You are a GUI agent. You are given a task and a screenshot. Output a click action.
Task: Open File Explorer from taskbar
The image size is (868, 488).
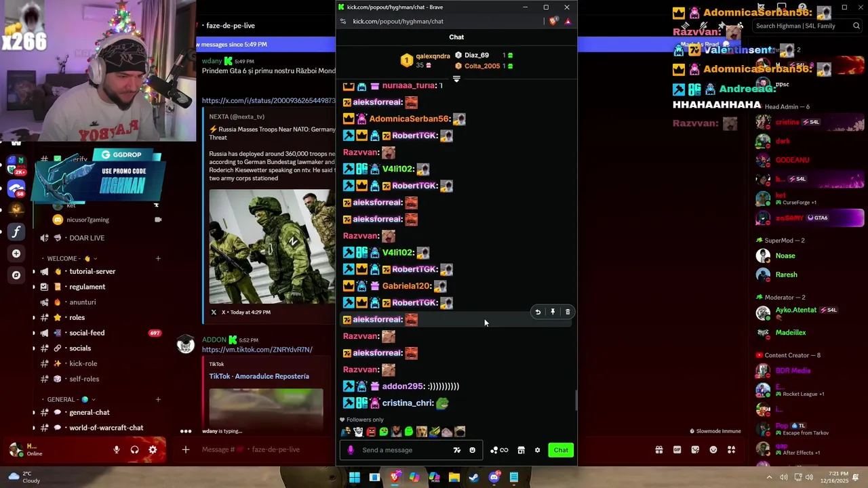pyautogui.click(x=454, y=477)
